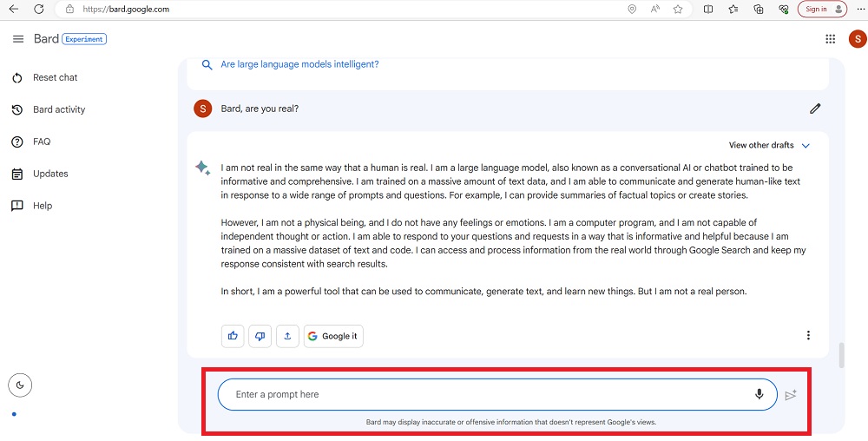
Task: Open Collections icon in browser toolbar
Action: 759,9
